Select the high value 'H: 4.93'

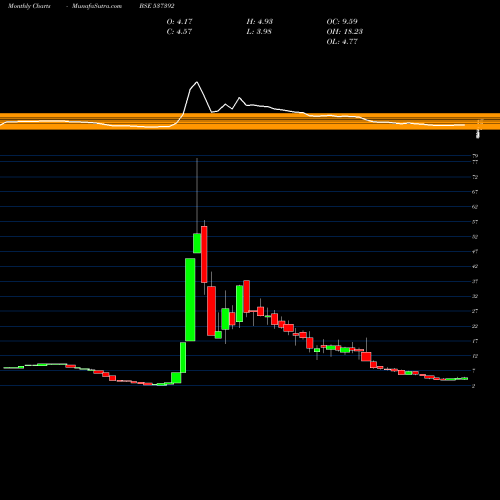(x=260, y=22)
